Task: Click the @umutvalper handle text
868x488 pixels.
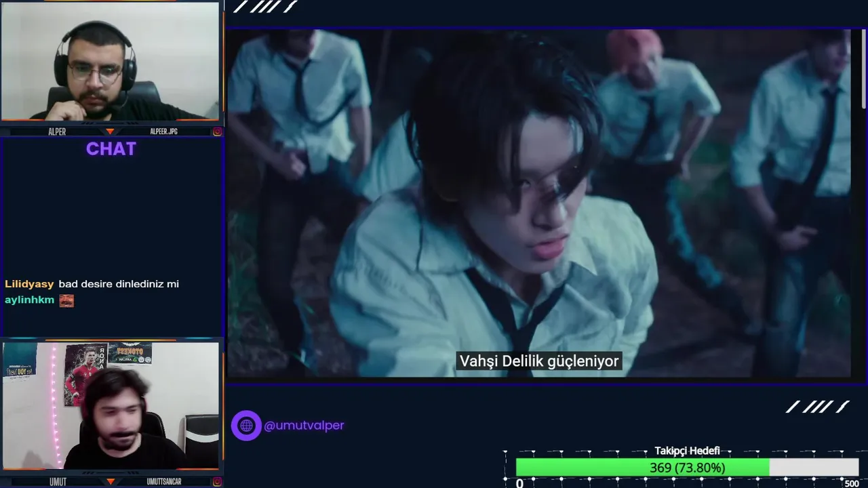Action: (304, 426)
